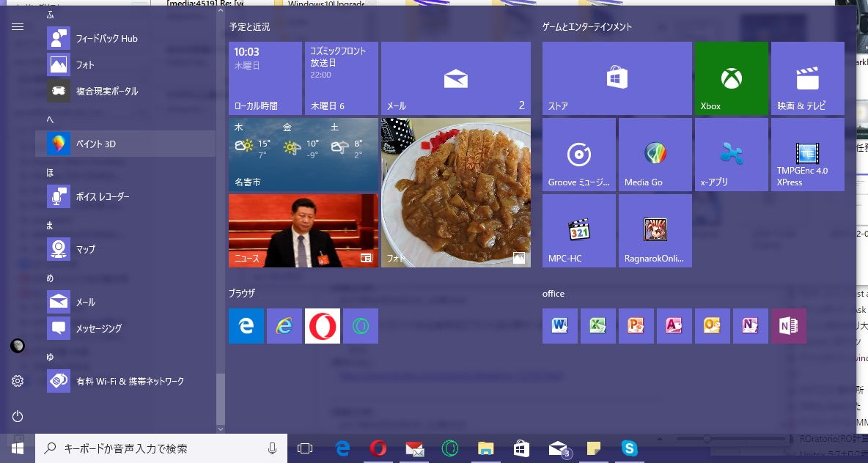Open File Explorer from taskbar
The image size is (868, 463).
coord(485,448)
